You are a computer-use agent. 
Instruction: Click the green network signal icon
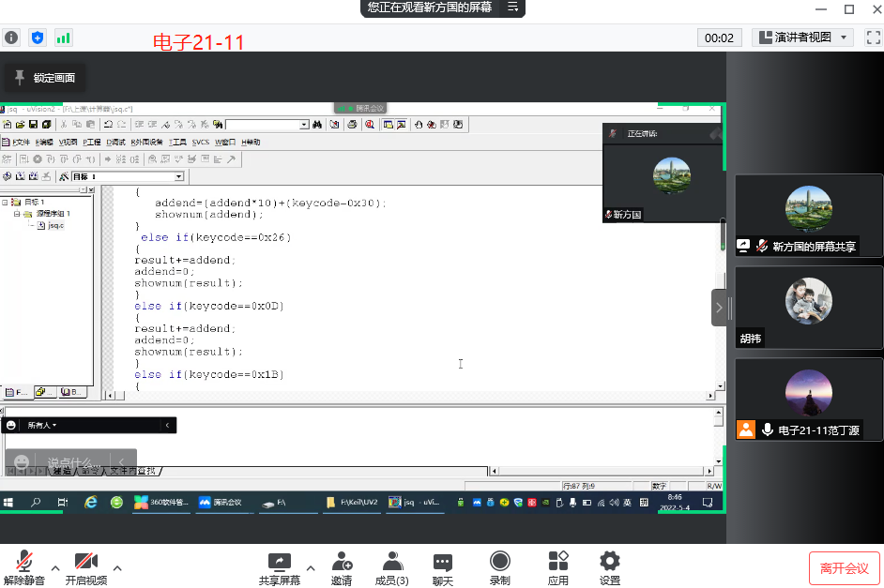point(63,38)
